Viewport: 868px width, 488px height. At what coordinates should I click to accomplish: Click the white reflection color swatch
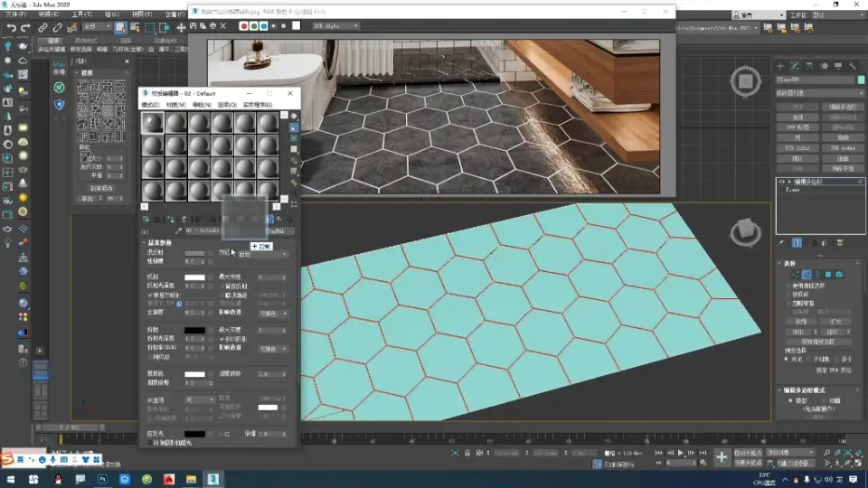pyautogui.click(x=194, y=277)
